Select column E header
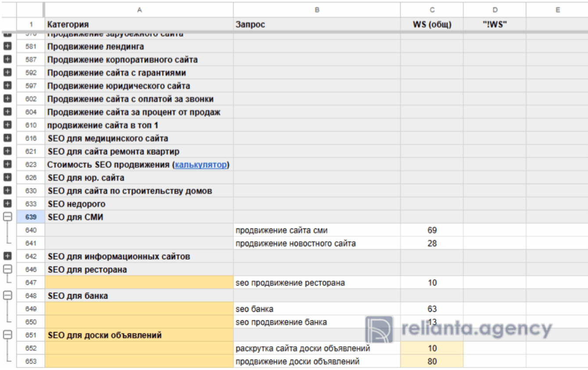Image resolution: width=588 pixels, height=370 pixels. [x=557, y=10]
